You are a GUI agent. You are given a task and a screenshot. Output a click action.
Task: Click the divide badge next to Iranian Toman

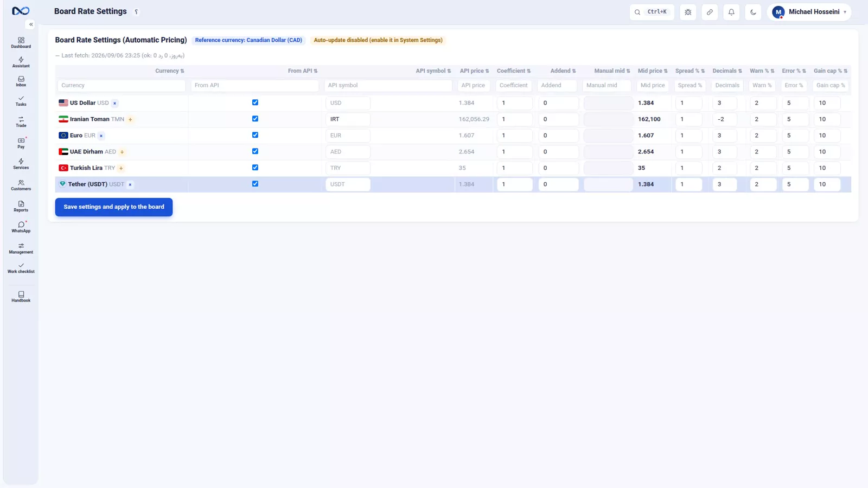pos(130,119)
